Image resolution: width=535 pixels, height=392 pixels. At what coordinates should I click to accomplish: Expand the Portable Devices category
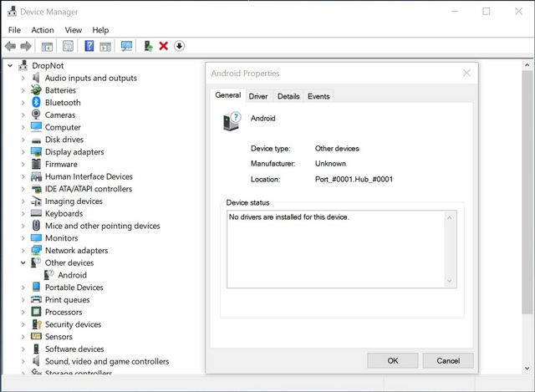click(23, 288)
